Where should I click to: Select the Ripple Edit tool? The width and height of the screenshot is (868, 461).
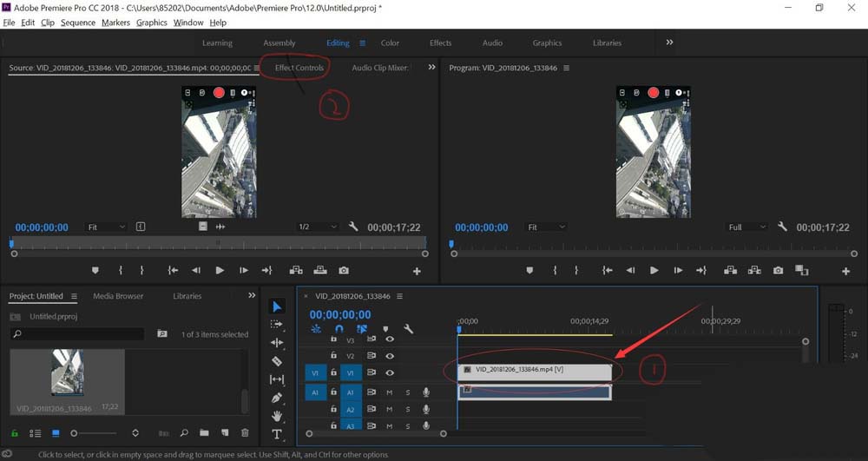(277, 343)
